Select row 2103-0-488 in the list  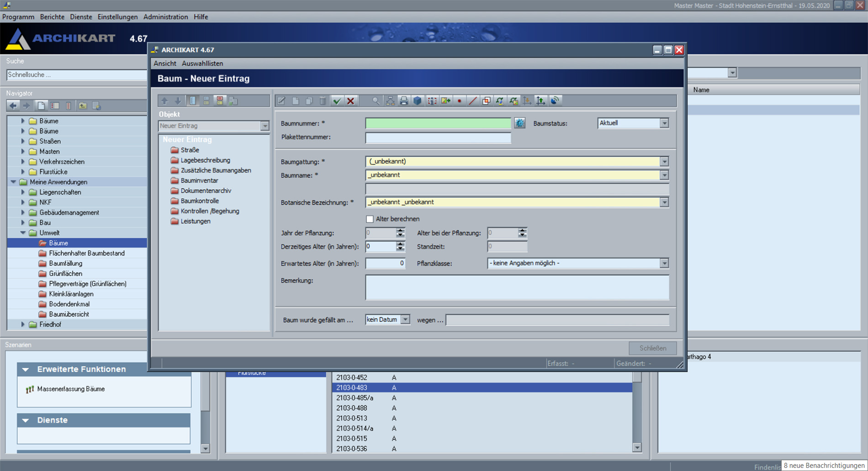[x=482, y=408]
